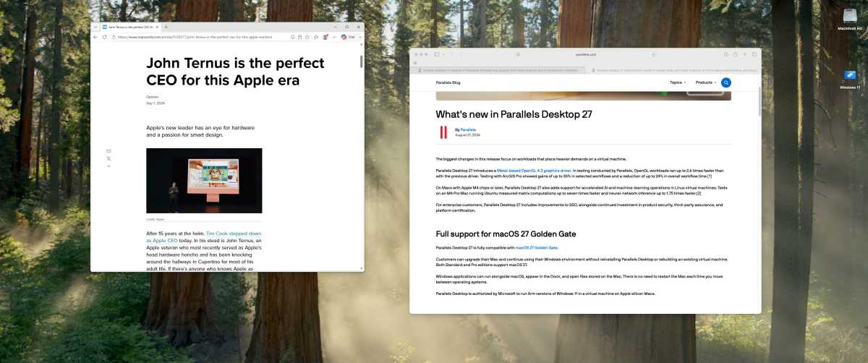This screenshot has height=363, width=868.
Task: Open new tab in Macworld browser window
Action: 166,27
